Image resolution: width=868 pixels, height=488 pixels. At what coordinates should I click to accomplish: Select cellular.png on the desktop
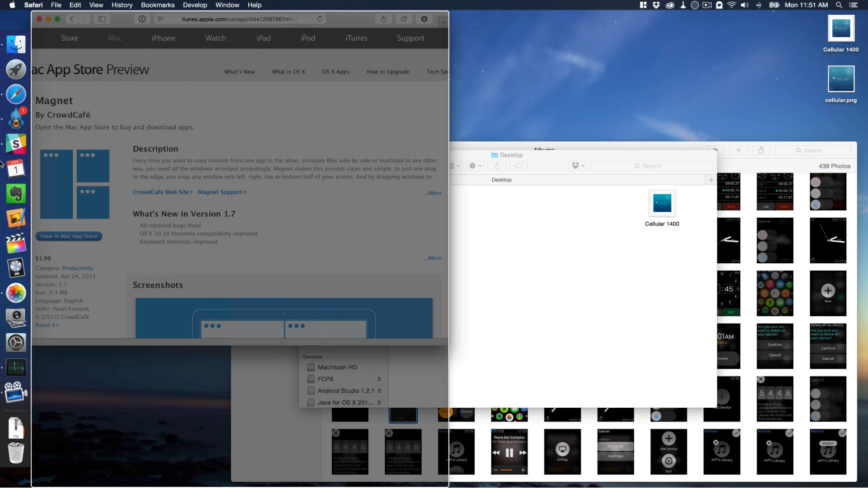841,85
